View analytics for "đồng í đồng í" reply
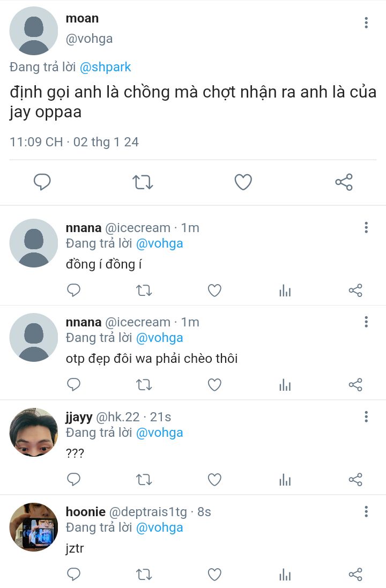386x588 pixels. [285, 291]
